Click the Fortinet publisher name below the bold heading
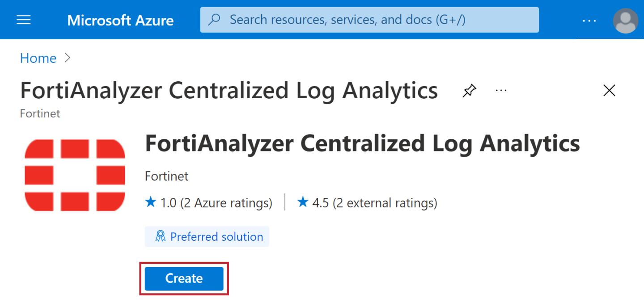 [x=167, y=176]
